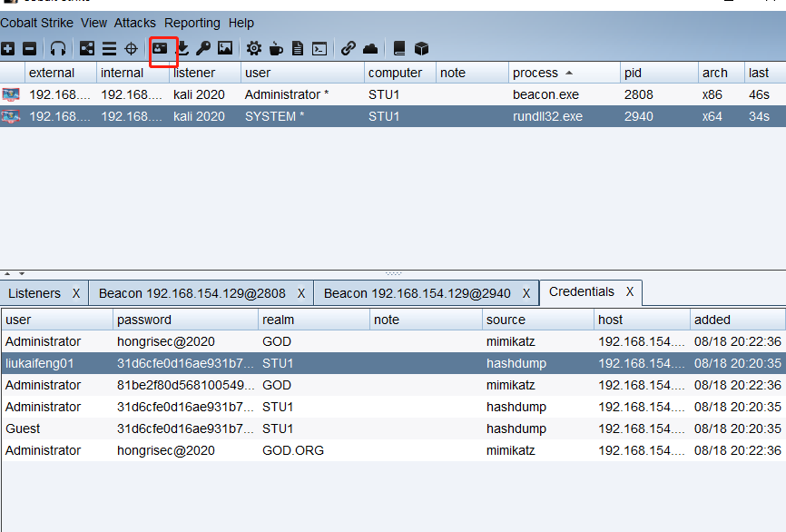This screenshot has width=786, height=532.
Task: Click password hash 81be2f80d568100549...
Action: [185, 385]
